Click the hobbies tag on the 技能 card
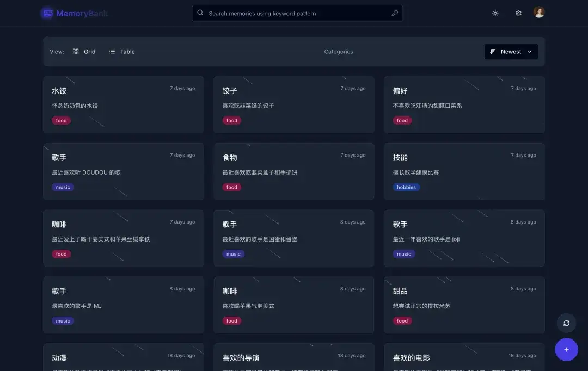Viewport: 588px width, 371px height. pyautogui.click(x=406, y=187)
